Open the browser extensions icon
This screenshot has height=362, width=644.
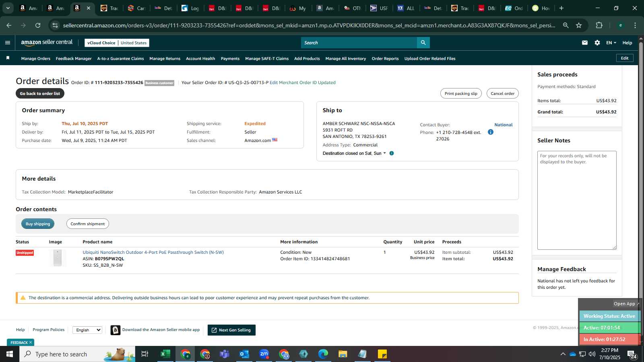pyautogui.click(x=599, y=25)
